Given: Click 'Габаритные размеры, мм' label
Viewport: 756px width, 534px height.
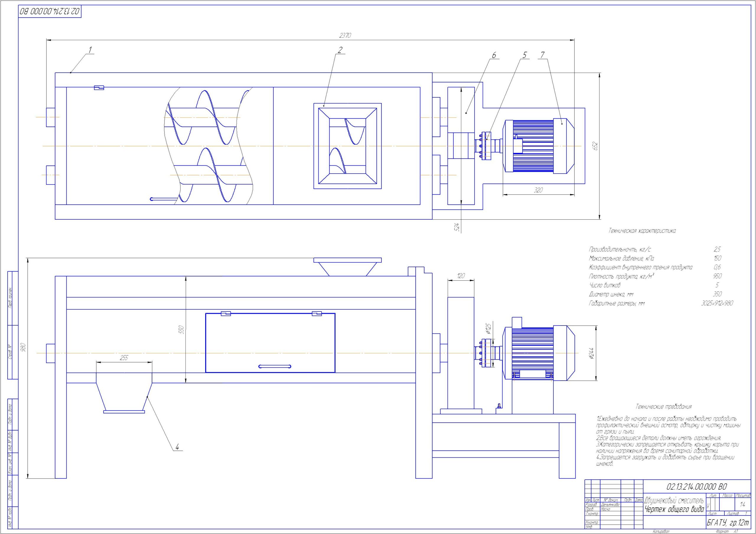Looking at the screenshot, I should tap(617, 303).
